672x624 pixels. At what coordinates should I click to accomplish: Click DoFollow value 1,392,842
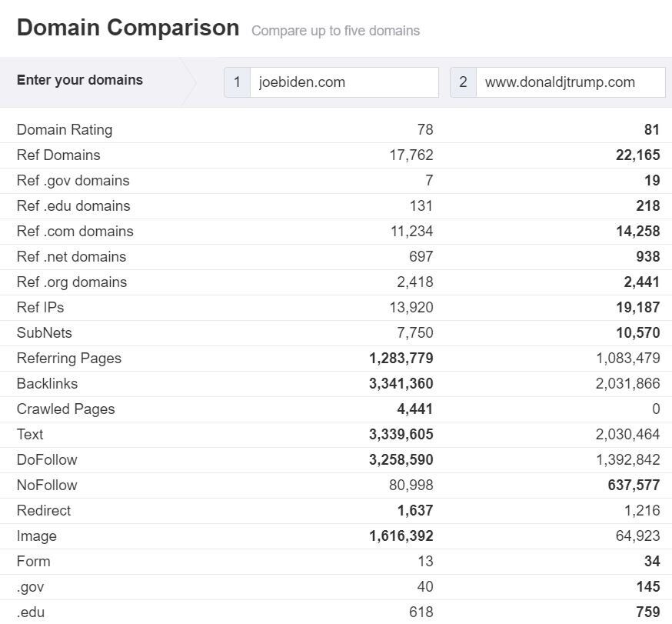(628, 460)
